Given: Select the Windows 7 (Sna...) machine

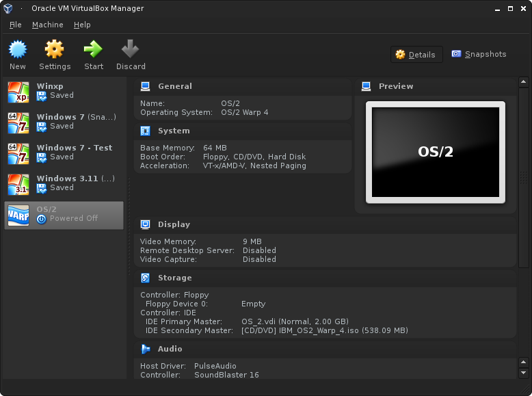Looking at the screenshot, I should point(64,123).
